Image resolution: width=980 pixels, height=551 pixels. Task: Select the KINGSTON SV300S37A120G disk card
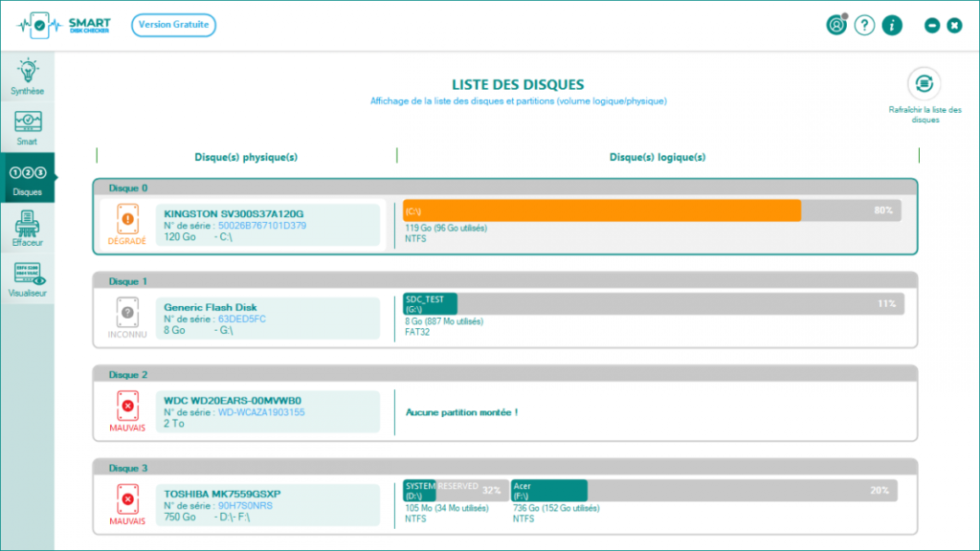(x=268, y=225)
